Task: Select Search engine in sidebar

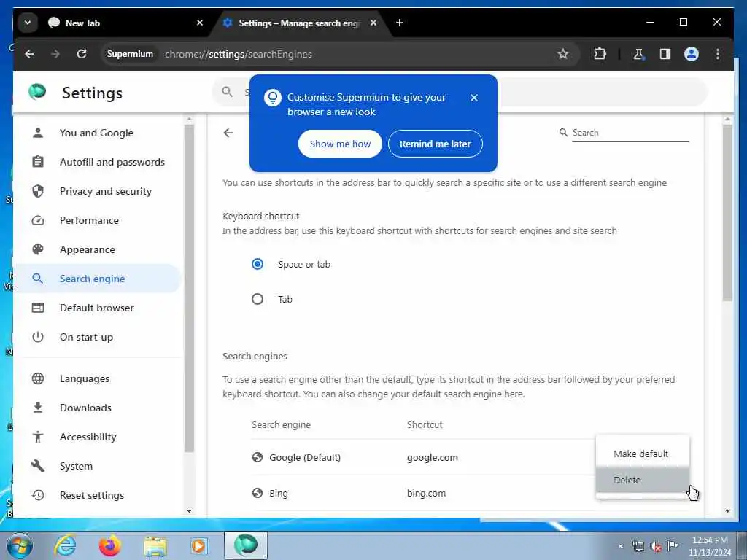Action: click(98, 279)
